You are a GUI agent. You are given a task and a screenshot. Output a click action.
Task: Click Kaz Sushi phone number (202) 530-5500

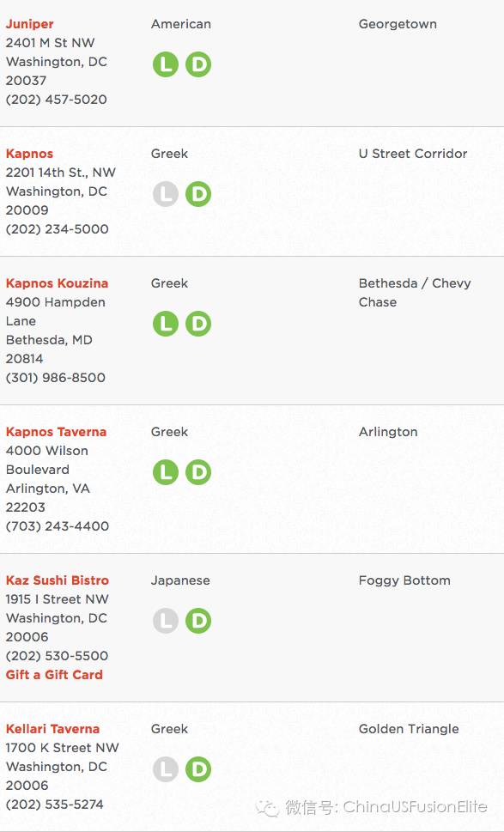[57, 656]
